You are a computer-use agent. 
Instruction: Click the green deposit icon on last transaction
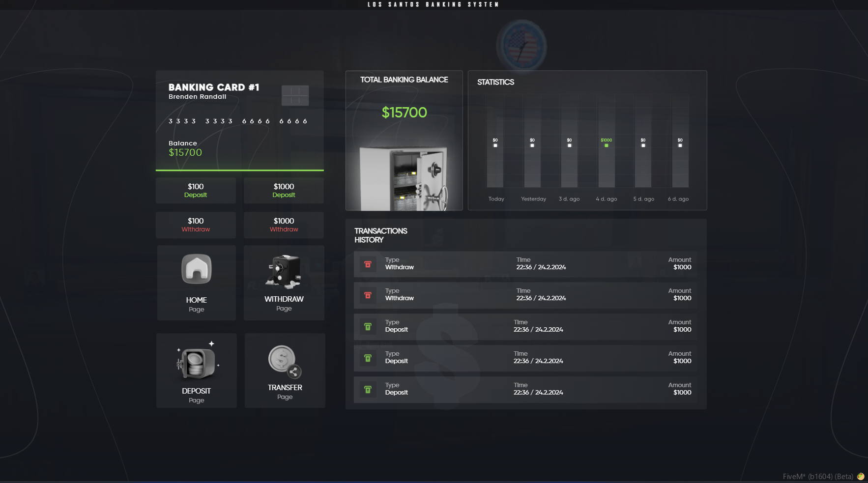[x=368, y=389]
